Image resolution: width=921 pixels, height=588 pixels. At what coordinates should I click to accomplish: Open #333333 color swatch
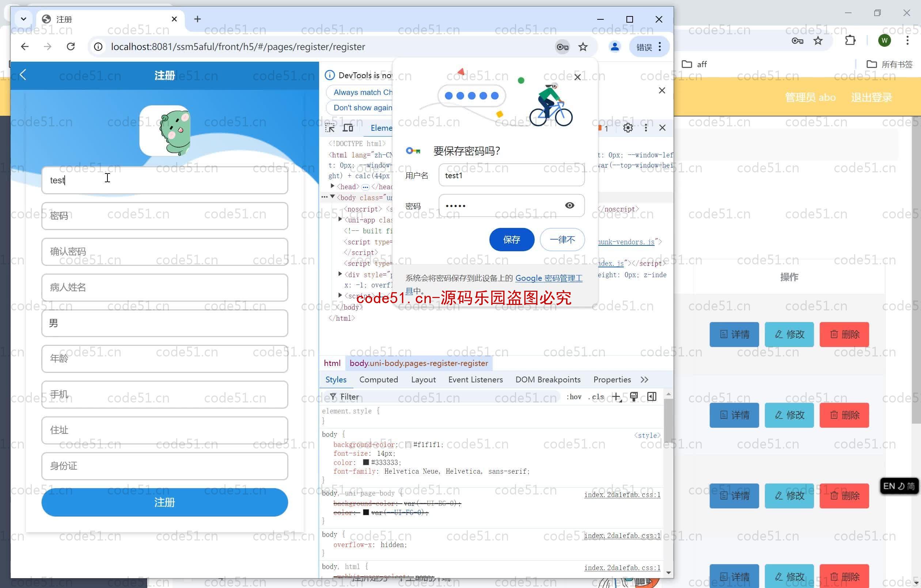366,462
